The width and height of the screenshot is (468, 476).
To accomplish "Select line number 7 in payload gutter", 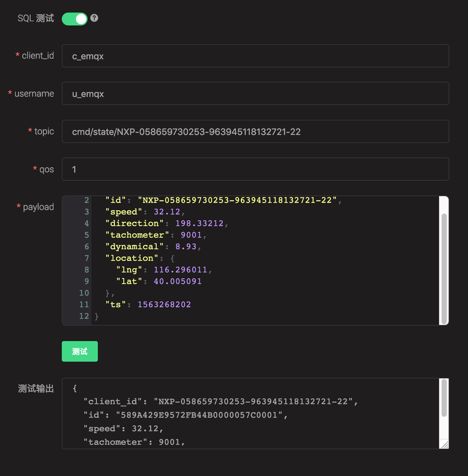I will coord(87,258).
